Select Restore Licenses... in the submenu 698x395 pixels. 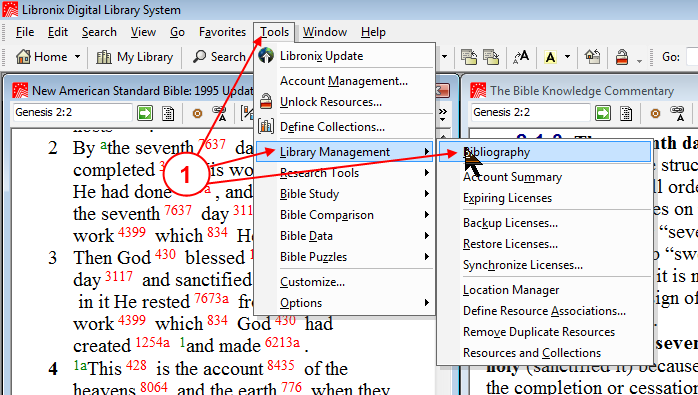(545, 244)
